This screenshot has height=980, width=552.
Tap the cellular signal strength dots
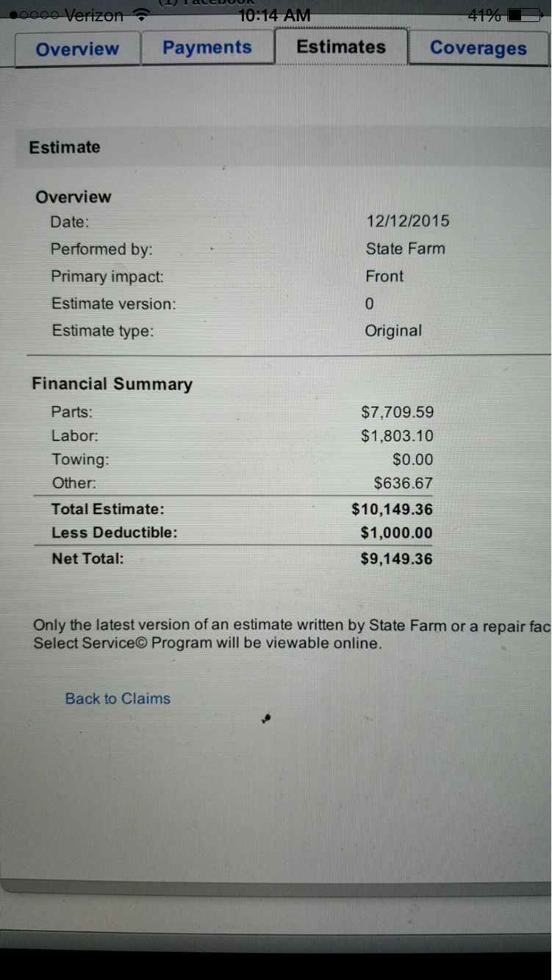pyautogui.click(x=34, y=15)
